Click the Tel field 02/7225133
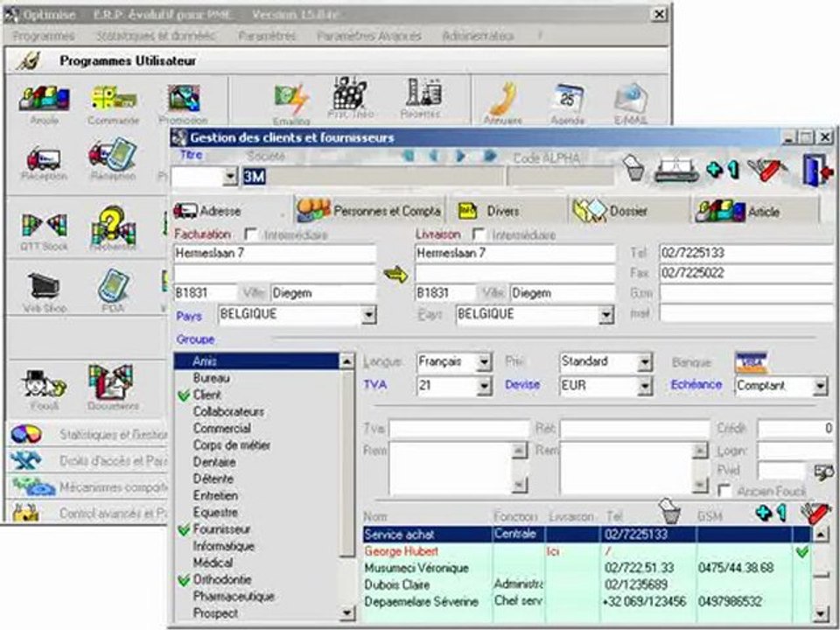Image resolution: width=840 pixels, height=630 pixels. (746, 253)
